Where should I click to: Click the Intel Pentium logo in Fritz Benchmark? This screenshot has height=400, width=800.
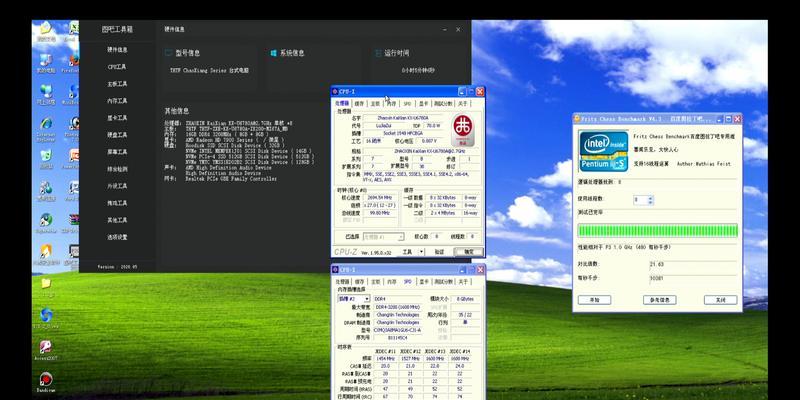[604, 151]
